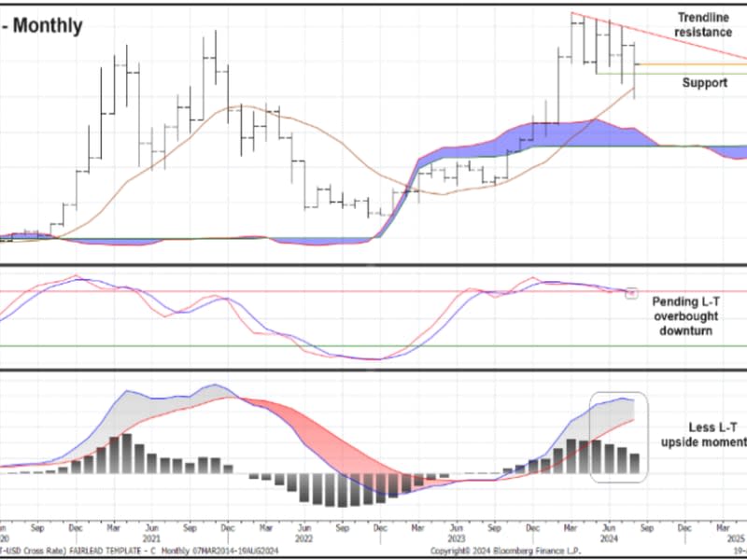Click the 'Support' annotation label
Image resolution: width=747 pixels, height=560 pixels.
pyautogui.click(x=705, y=83)
